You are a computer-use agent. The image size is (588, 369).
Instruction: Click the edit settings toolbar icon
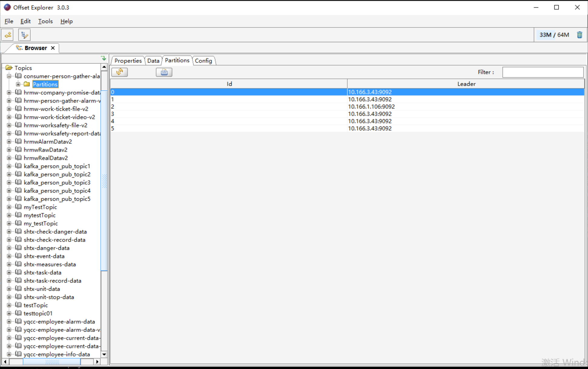pyautogui.click(x=24, y=35)
